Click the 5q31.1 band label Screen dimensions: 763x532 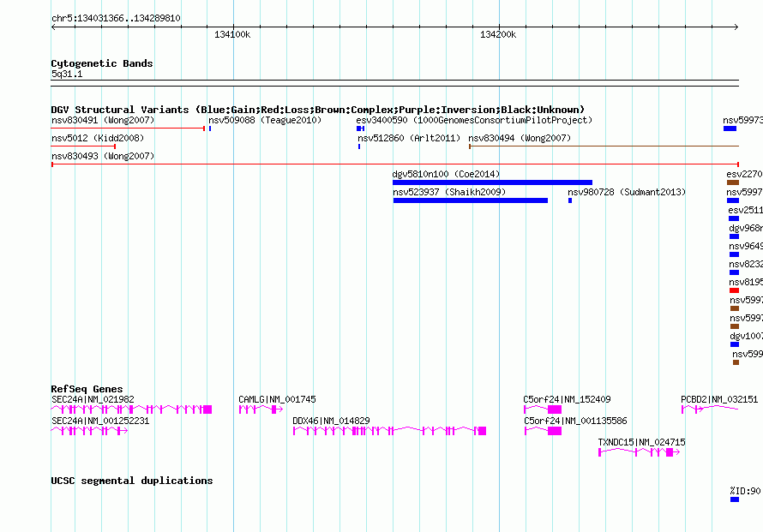click(x=67, y=74)
